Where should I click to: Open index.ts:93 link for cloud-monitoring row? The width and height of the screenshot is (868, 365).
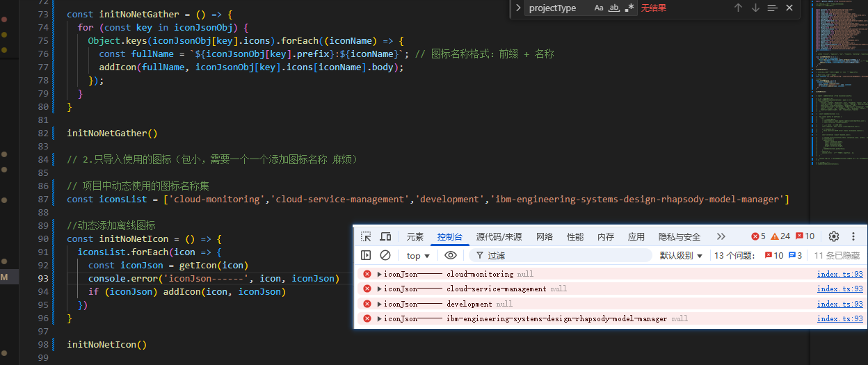(x=839, y=274)
